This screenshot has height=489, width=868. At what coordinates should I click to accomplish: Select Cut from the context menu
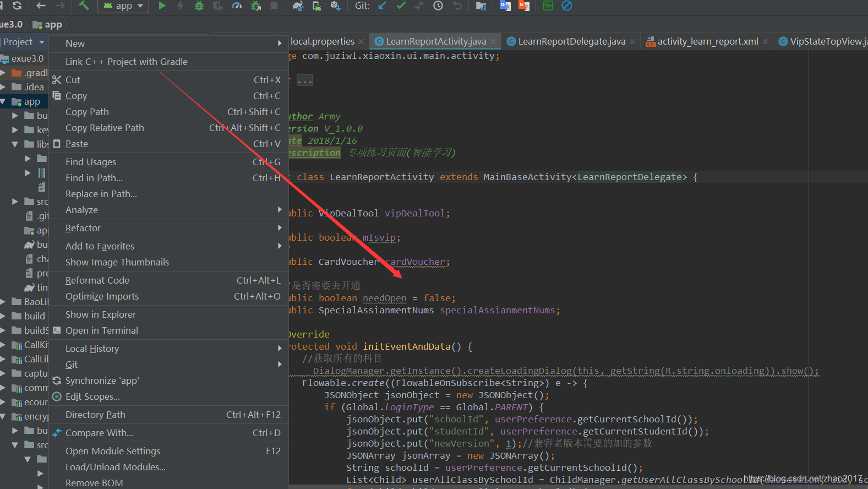168,80
